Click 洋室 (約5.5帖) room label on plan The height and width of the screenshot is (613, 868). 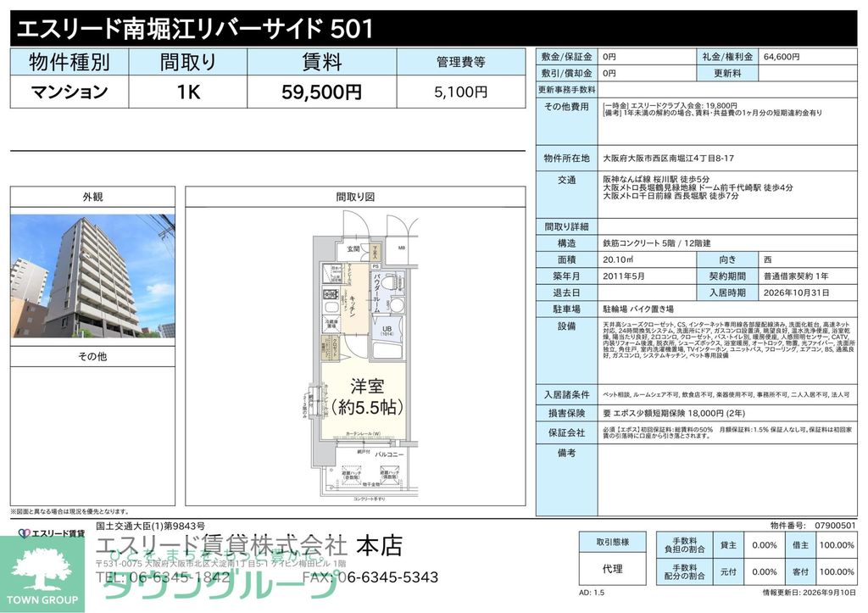click(x=367, y=397)
